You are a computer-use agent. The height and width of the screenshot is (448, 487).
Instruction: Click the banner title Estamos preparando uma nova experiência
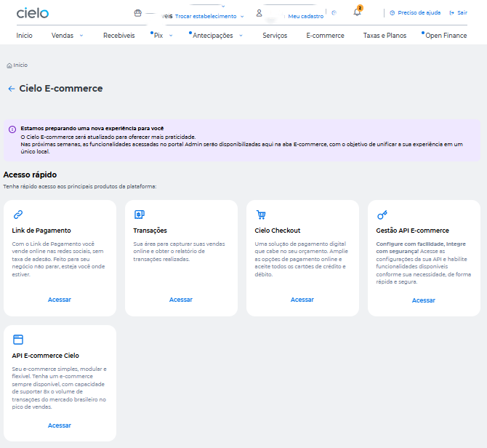point(92,128)
